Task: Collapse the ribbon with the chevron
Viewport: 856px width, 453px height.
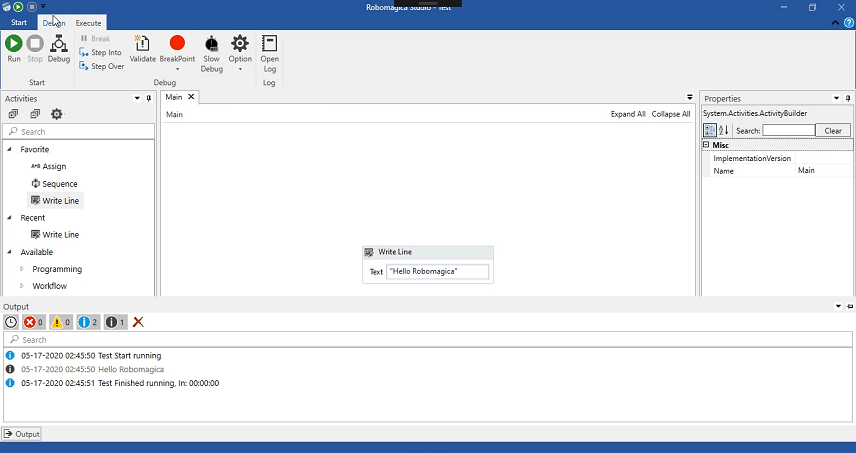Action: tap(835, 23)
